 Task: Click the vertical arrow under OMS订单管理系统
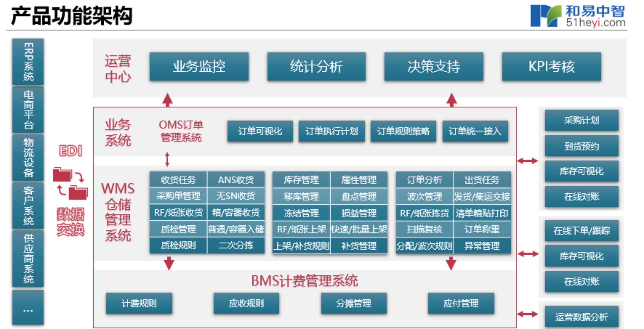[167, 159]
